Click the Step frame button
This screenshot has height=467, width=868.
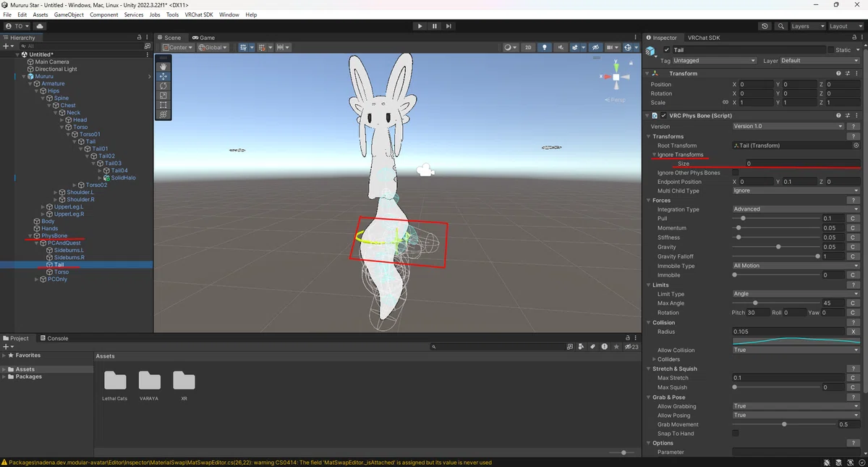(448, 26)
